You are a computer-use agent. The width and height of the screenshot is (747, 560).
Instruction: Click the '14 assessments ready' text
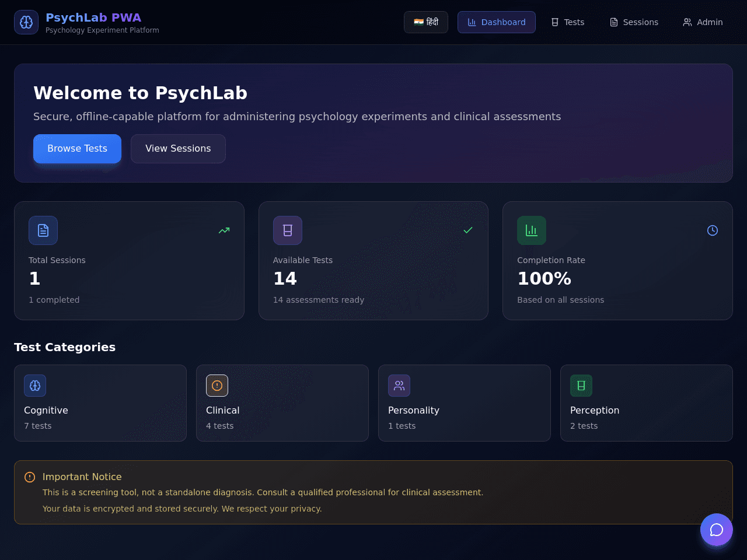pos(319,300)
